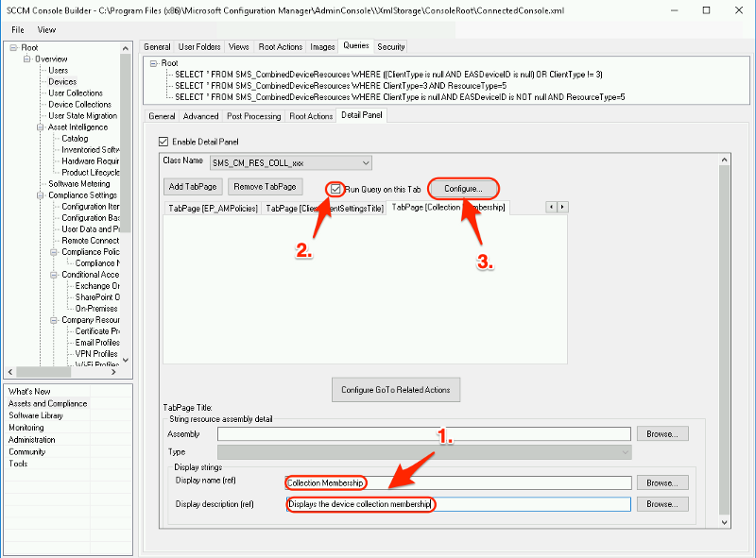Screen dimensions: 756x558
Task: Browse for an Assembly file
Action: [662, 432]
